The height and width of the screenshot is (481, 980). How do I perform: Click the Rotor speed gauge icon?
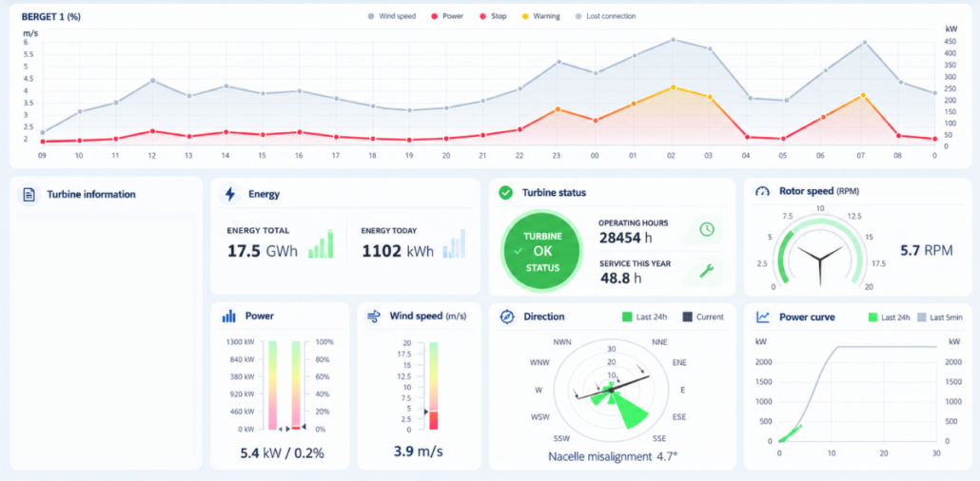click(762, 192)
